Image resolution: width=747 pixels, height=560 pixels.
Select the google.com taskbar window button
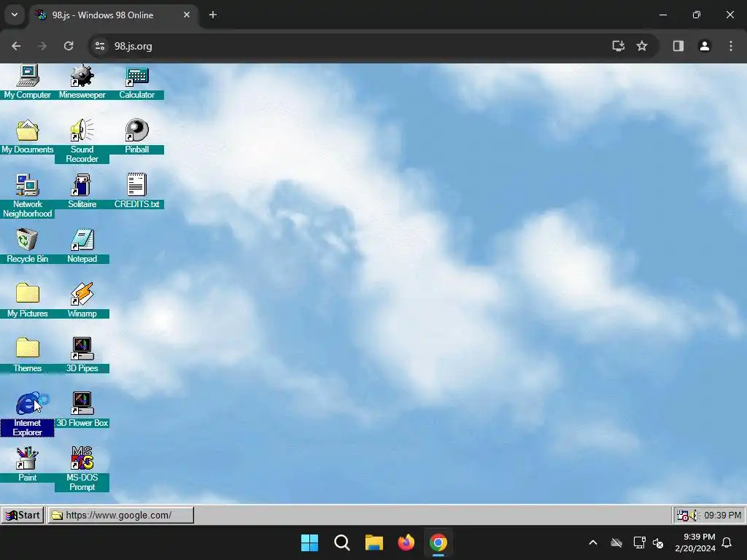[121, 516]
